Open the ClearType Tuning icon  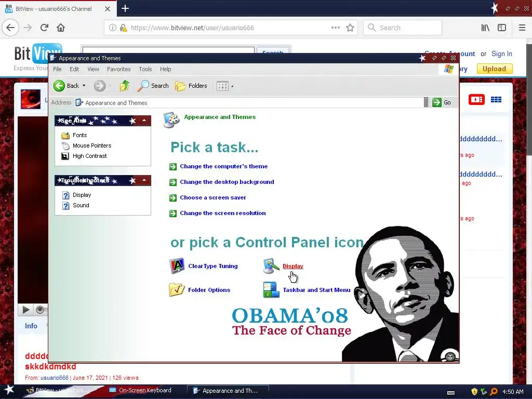[x=177, y=266]
